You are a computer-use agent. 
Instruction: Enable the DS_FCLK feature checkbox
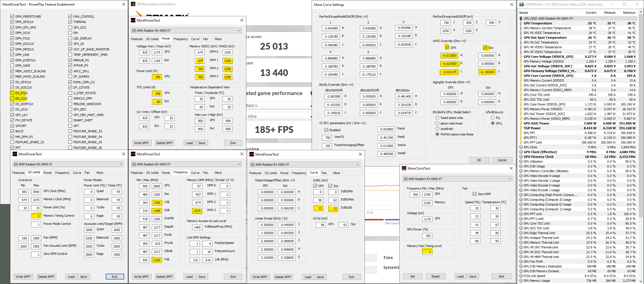(12, 93)
